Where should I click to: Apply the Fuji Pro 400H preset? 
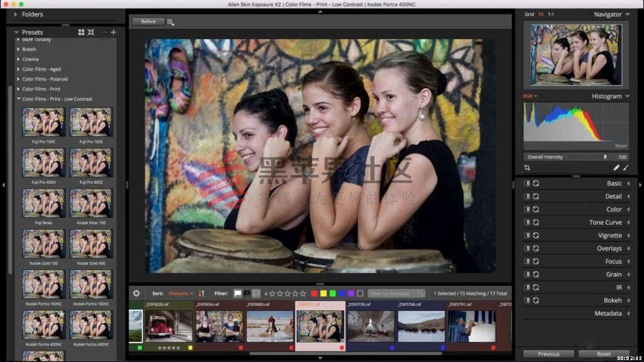43,163
